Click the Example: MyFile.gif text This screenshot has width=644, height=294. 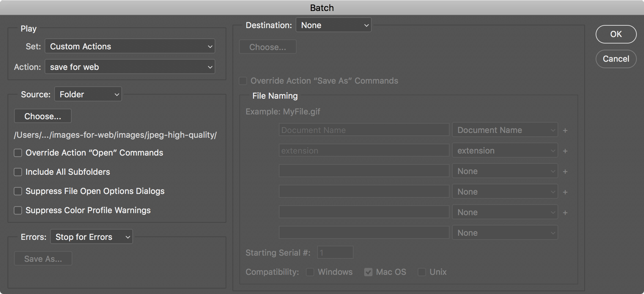click(x=283, y=112)
